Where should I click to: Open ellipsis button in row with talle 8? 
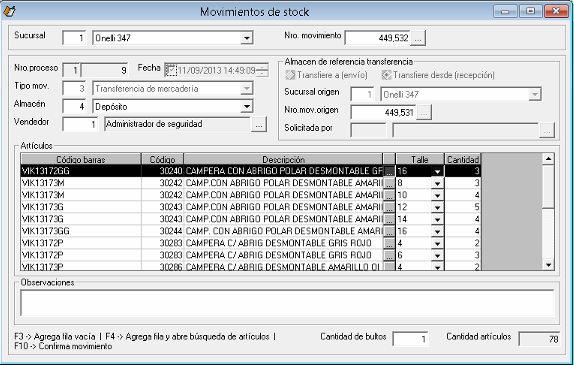[x=389, y=183]
